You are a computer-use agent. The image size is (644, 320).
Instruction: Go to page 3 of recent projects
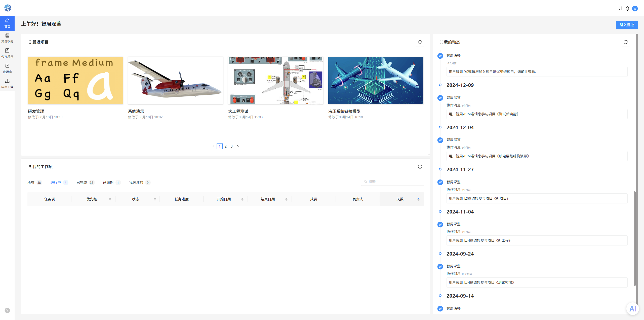click(x=232, y=146)
